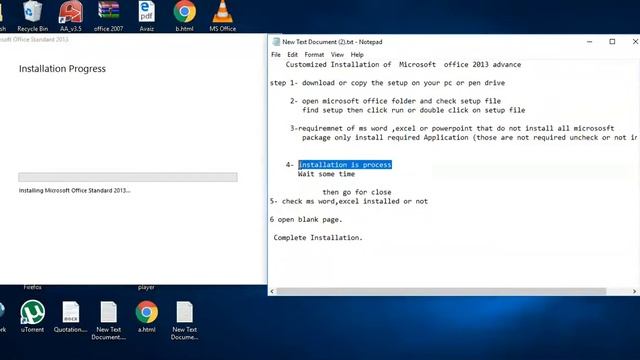Click the '6 open blank page.' line
The width and height of the screenshot is (640, 360).
(x=306, y=219)
